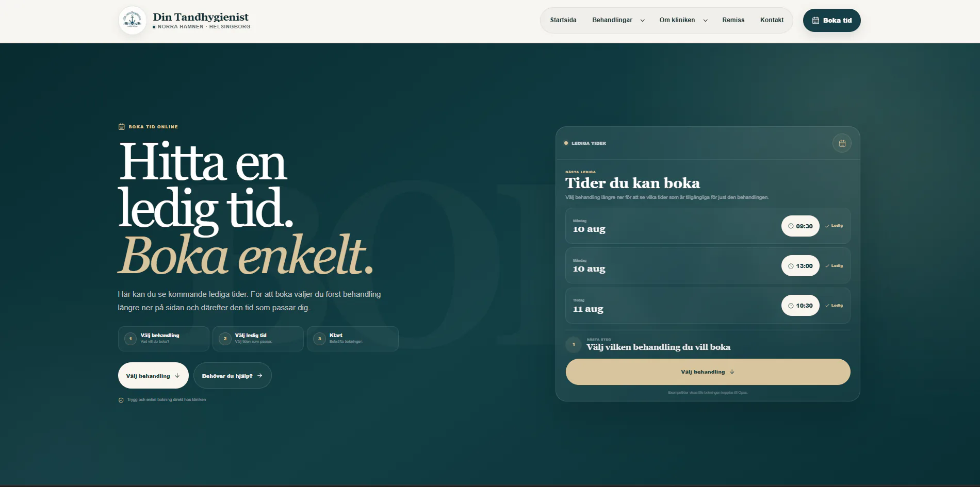This screenshot has height=487, width=980.
Task: Click the white Välj behandling hero button
Action: [x=153, y=376]
